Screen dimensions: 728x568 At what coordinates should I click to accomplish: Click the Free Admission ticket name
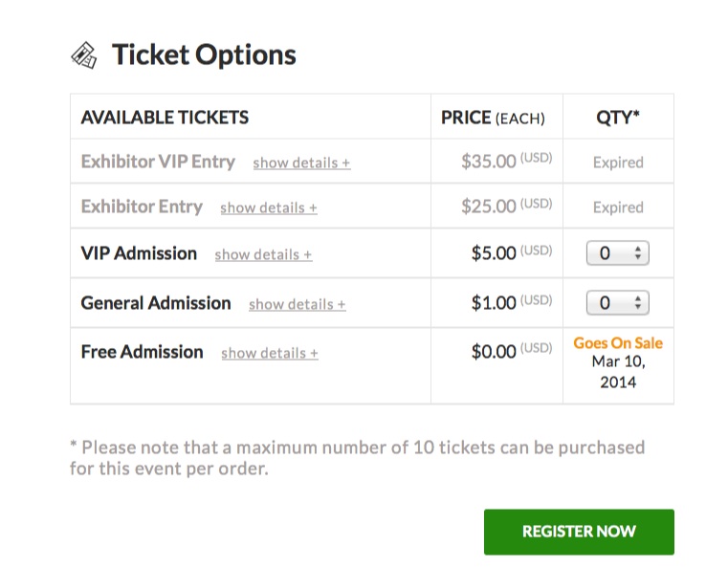142,352
